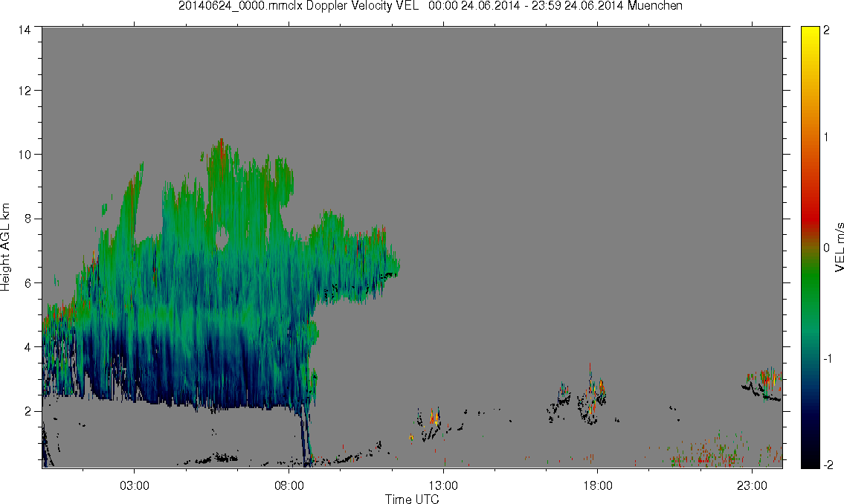Click the 'VEL m/s' colorbar title
This screenshot has height=504, width=844.
839,248
